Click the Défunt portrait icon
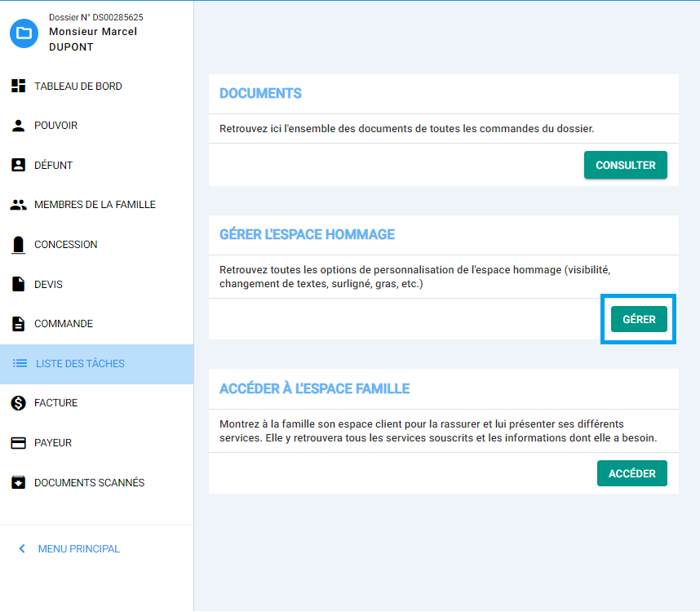This screenshot has width=700, height=612. point(18,165)
